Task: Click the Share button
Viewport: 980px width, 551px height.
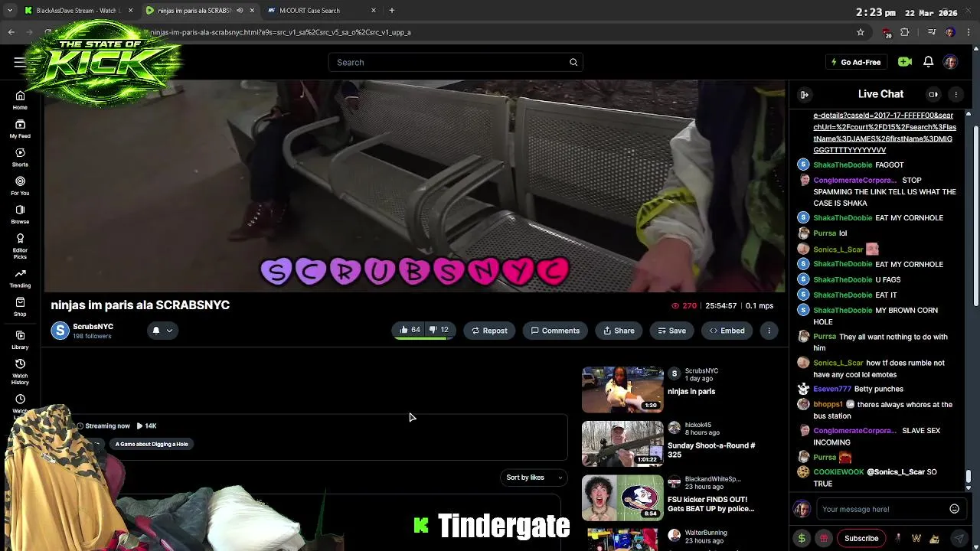Action: pyautogui.click(x=619, y=331)
